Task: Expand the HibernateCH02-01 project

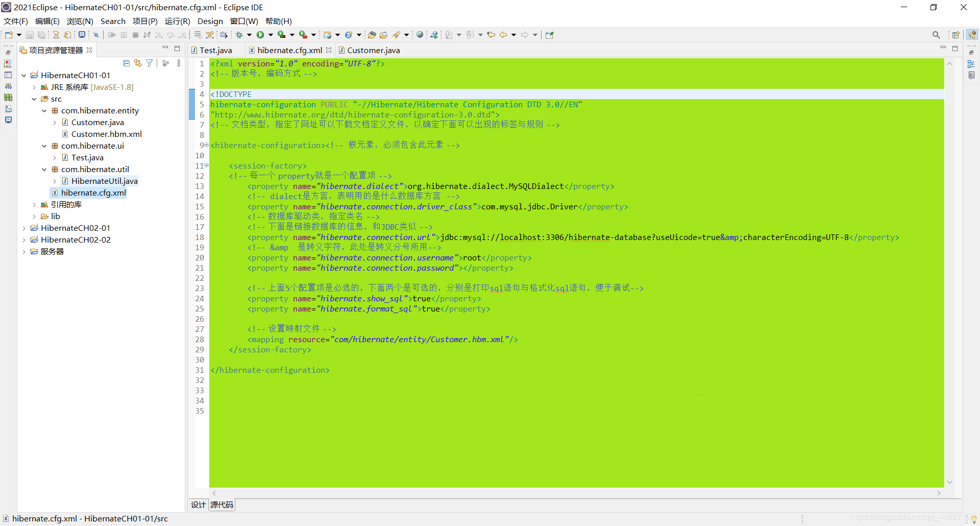Action: (24, 228)
